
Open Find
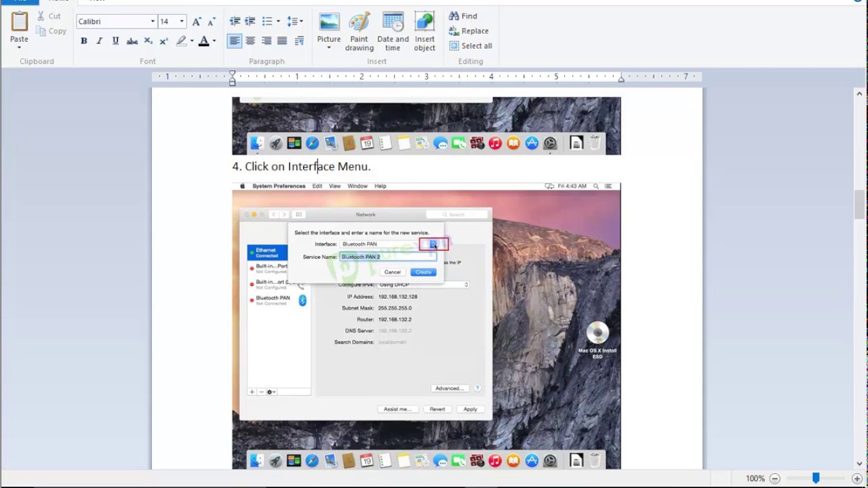pos(462,16)
